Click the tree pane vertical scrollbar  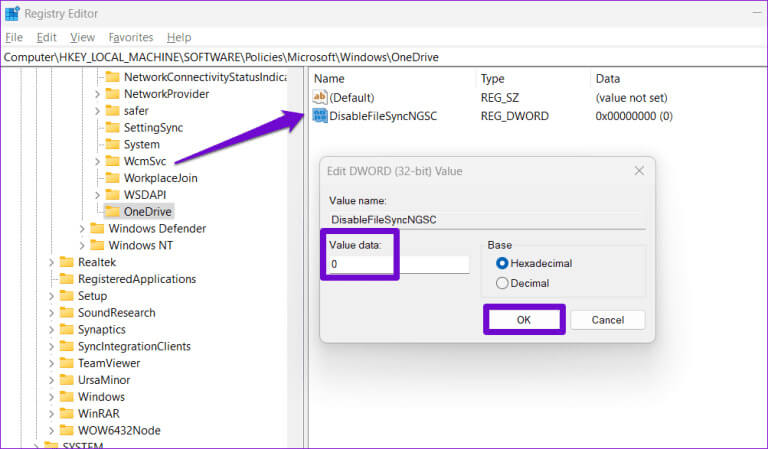point(295,257)
